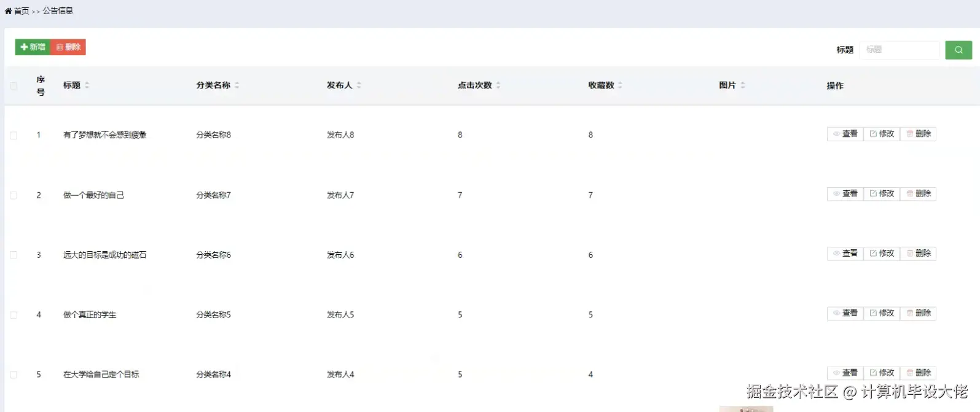Viewport: 980px width, 412px height.
Task: Check the checkbox for row 4
Action: tap(14, 315)
